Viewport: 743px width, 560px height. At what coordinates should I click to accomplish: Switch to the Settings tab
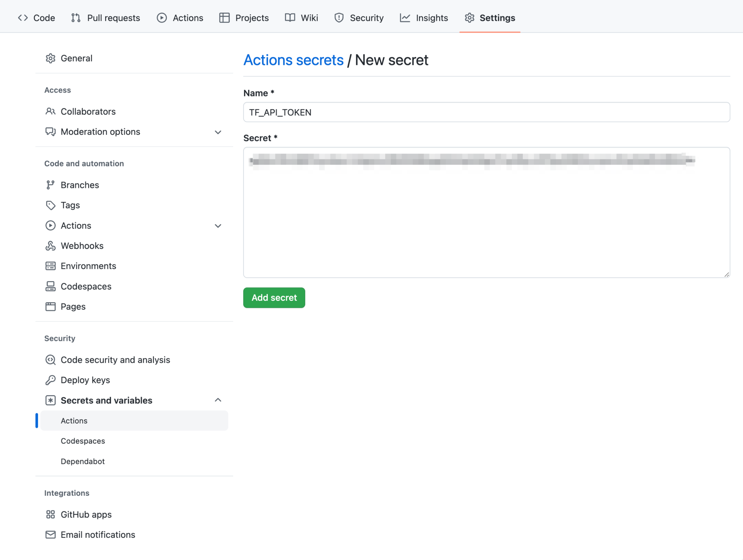click(497, 17)
